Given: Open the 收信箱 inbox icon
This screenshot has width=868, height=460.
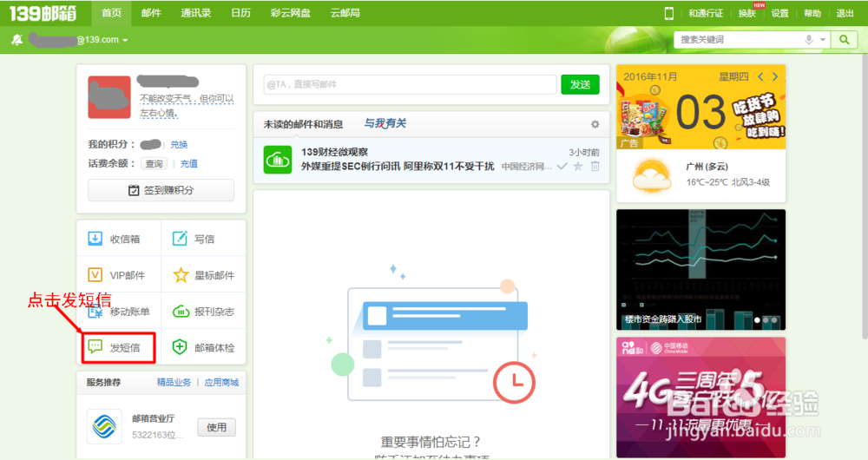Looking at the screenshot, I should pyautogui.click(x=95, y=239).
